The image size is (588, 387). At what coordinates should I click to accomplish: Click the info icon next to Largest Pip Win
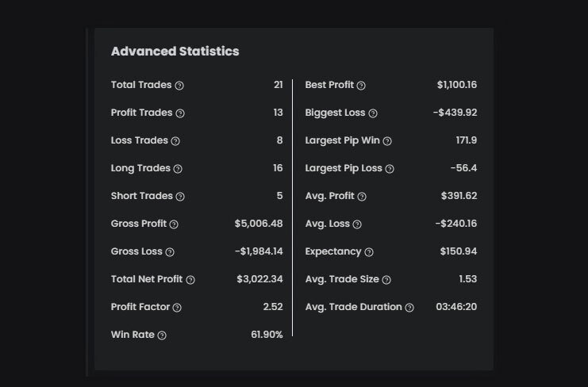click(387, 141)
